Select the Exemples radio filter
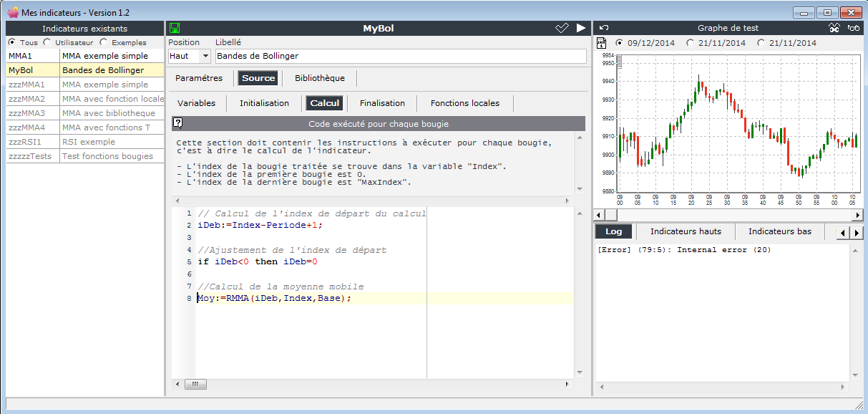 pyautogui.click(x=104, y=42)
